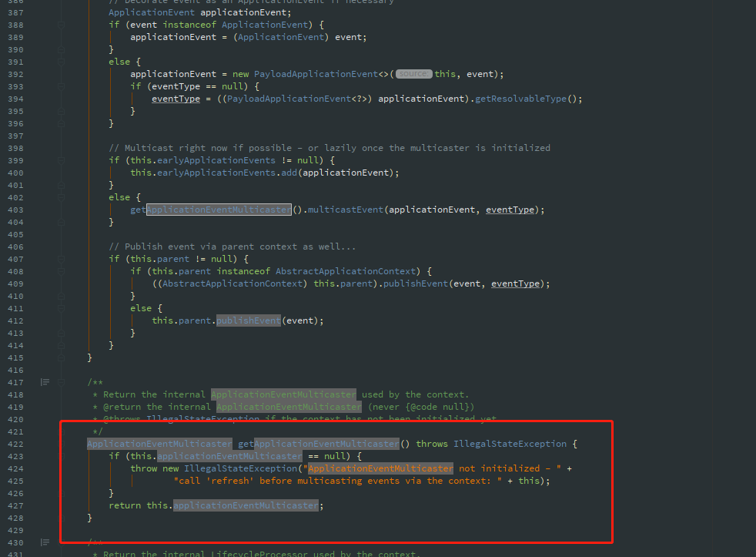Image resolution: width=756 pixels, height=557 pixels.
Task: Collapse the else block at line 411
Action: coord(62,308)
